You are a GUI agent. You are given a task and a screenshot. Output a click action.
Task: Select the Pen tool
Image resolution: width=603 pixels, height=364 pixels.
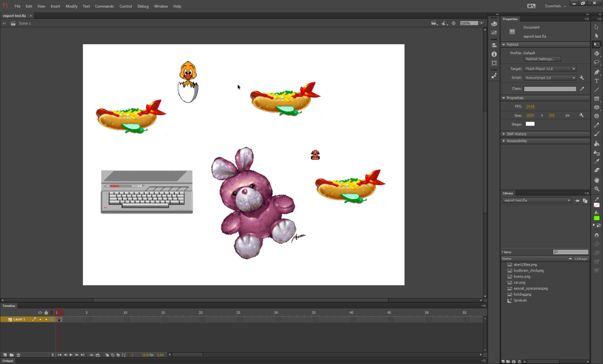pyautogui.click(x=597, y=72)
